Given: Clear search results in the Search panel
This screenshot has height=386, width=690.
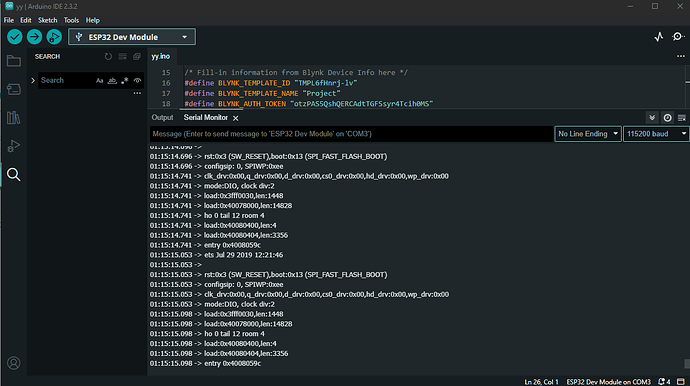Looking at the screenshot, I should coord(123,56).
